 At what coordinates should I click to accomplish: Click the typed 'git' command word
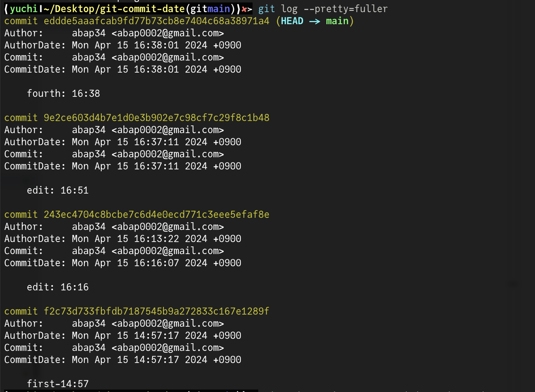pos(267,9)
